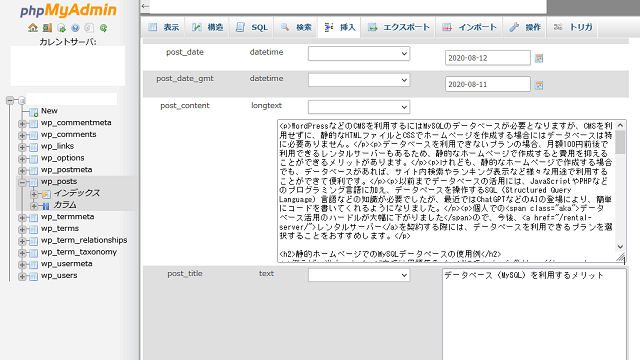Open the wp_commentmeta table
Viewport: 640px width, 360px height.
pos(76,122)
